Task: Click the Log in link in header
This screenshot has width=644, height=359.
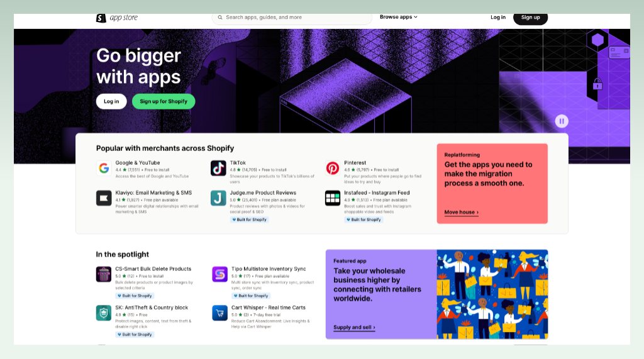Action: [498, 17]
